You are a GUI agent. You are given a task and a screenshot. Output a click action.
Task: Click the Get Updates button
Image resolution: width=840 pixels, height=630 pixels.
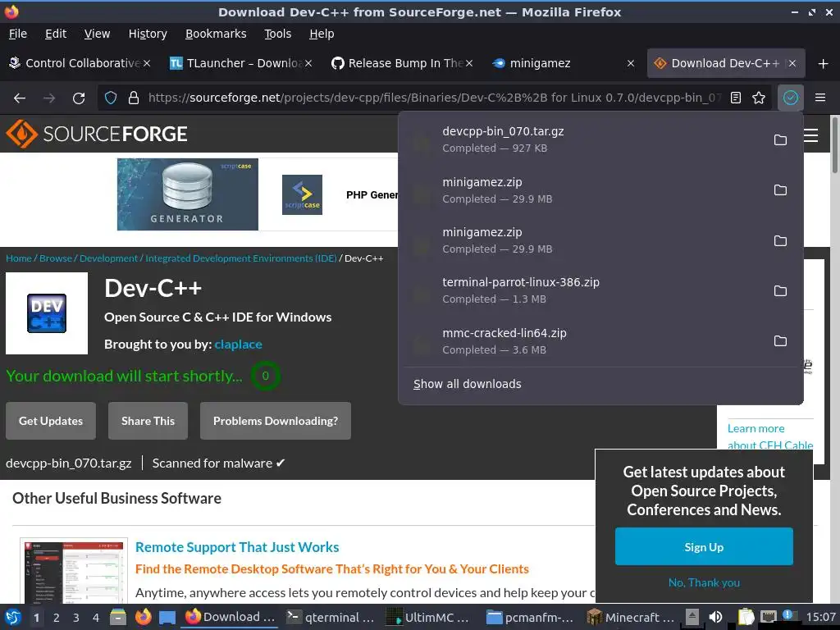[51, 421]
